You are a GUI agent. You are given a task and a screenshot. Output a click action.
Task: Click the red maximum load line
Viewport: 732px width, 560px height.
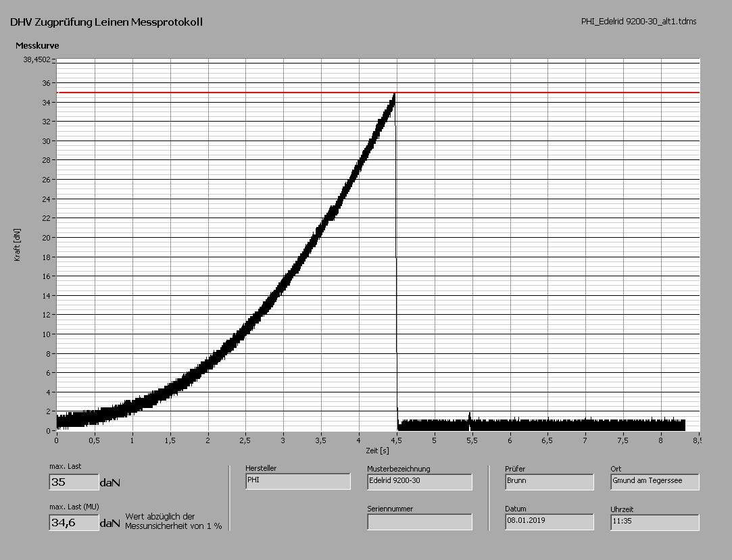click(541, 92)
